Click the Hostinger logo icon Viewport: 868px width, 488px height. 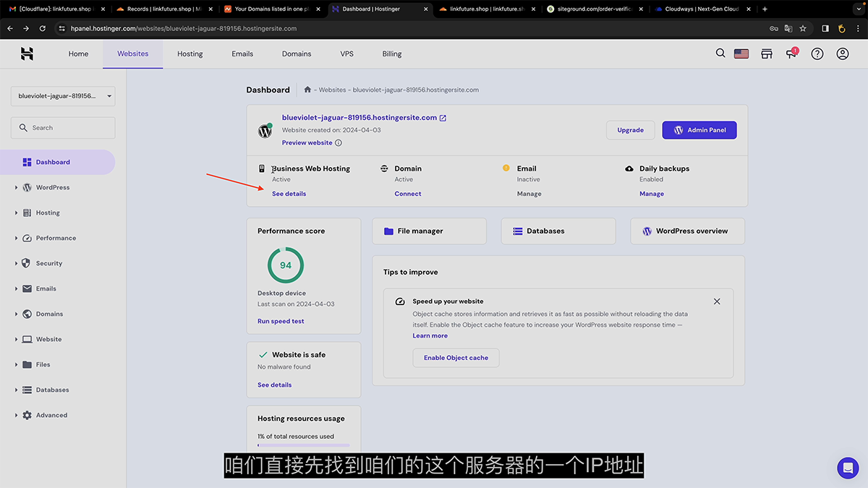(x=27, y=53)
